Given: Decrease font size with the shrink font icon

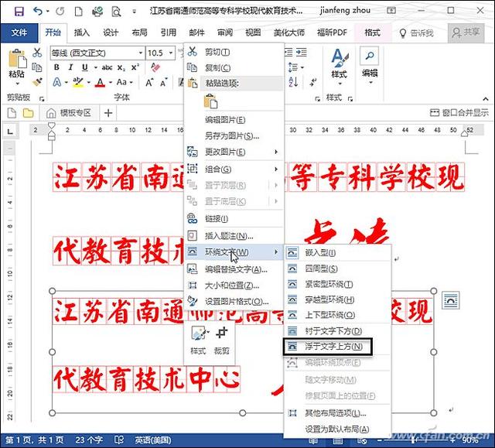Looking at the screenshot, I should click(x=163, y=82).
